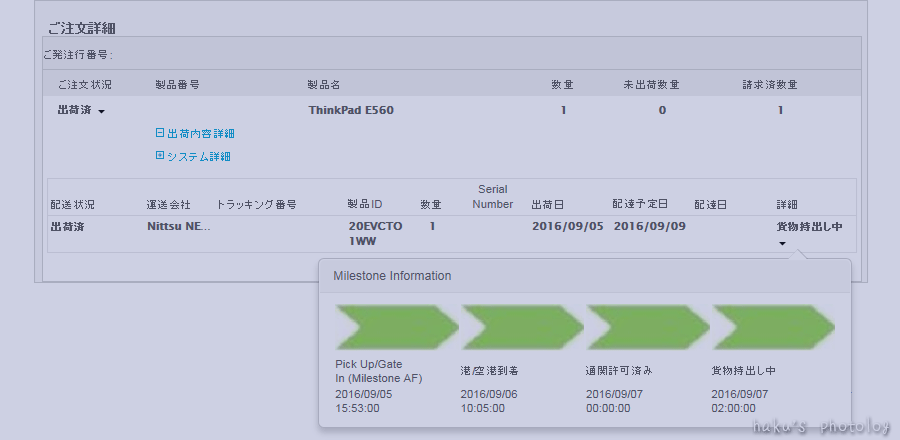The image size is (900, 440).
Task: Click the 港/空港到着 milestone arrow
Action: [522, 326]
